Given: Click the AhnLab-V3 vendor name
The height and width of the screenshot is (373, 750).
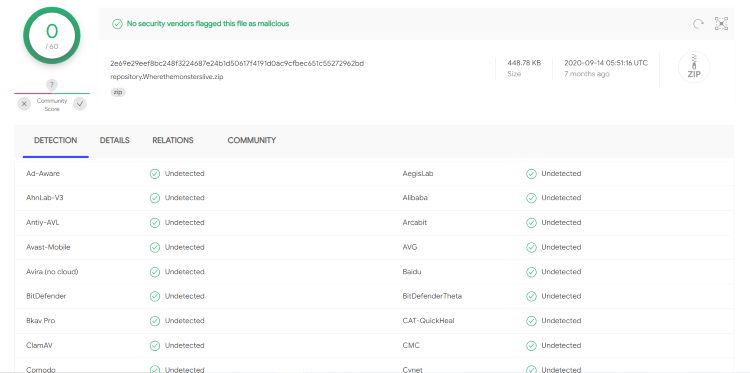Looking at the screenshot, I should tap(44, 197).
